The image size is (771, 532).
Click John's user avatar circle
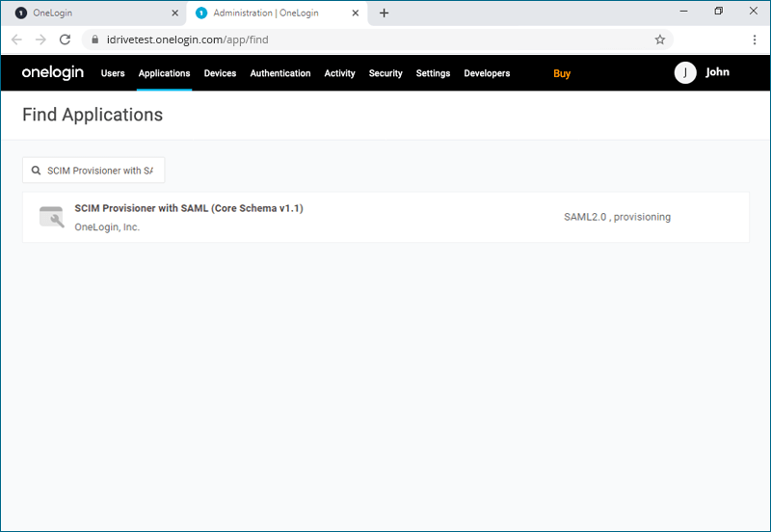[685, 73]
